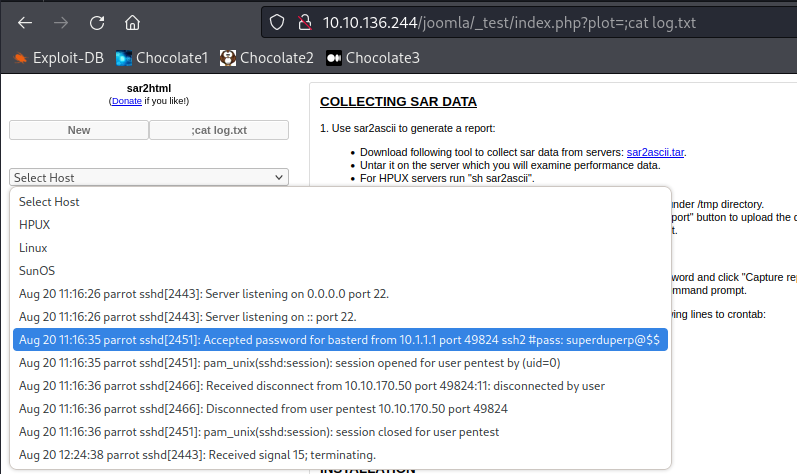Open the Chocolate2 bookmark
797x474 pixels.
[267, 58]
